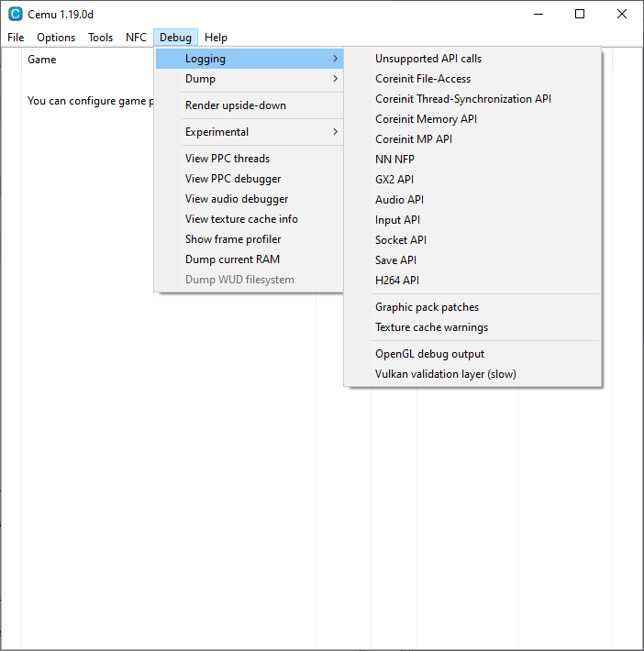Enable Socket API logging
The height and width of the screenshot is (651, 644).
coord(472,240)
